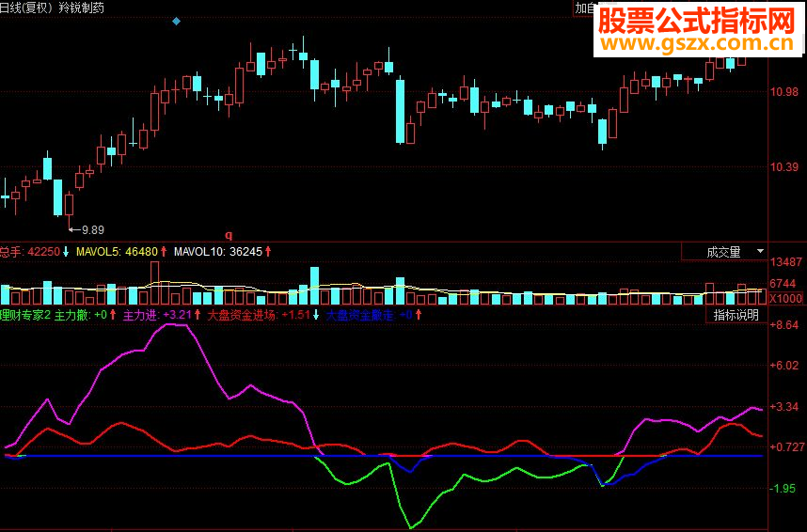Click the +6.02 indicator axis value

(x=783, y=366)
